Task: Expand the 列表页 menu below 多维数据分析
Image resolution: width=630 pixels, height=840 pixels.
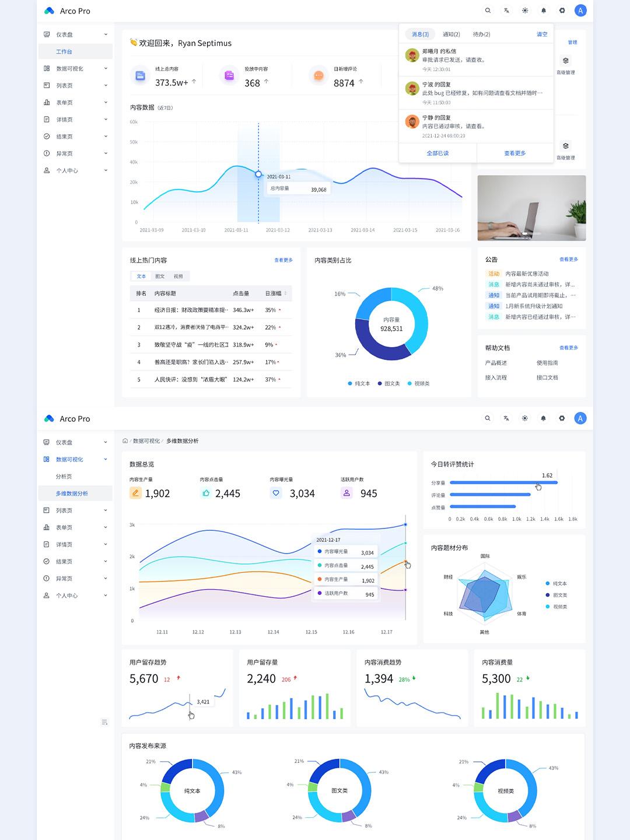Action: pos(75,510)
